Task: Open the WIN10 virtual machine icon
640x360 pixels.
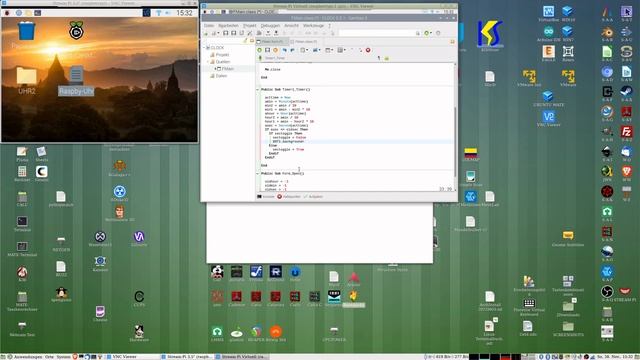Action: 568,13
